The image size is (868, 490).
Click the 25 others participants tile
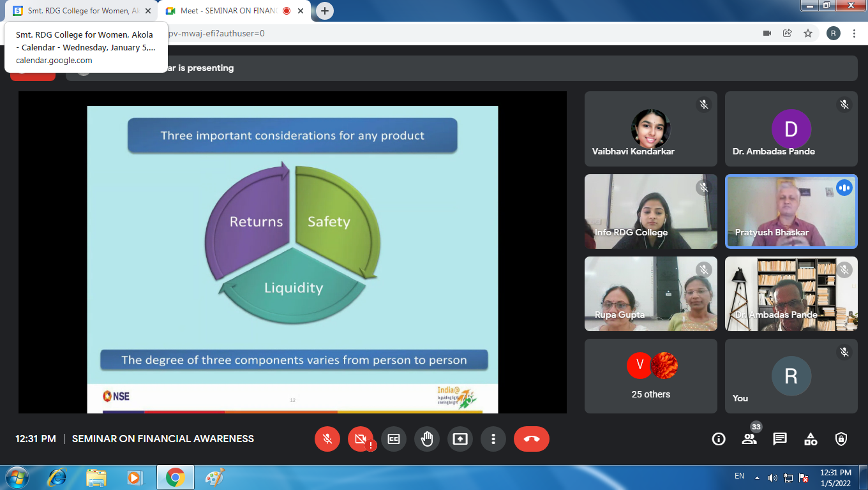[651, 376]
